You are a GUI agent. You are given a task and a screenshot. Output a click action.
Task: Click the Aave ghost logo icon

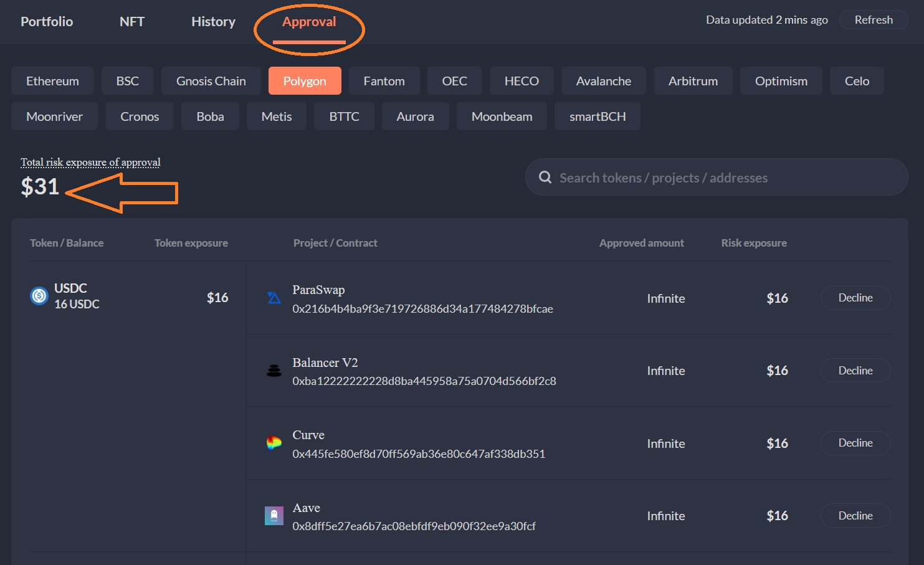[x=274, y=516]
